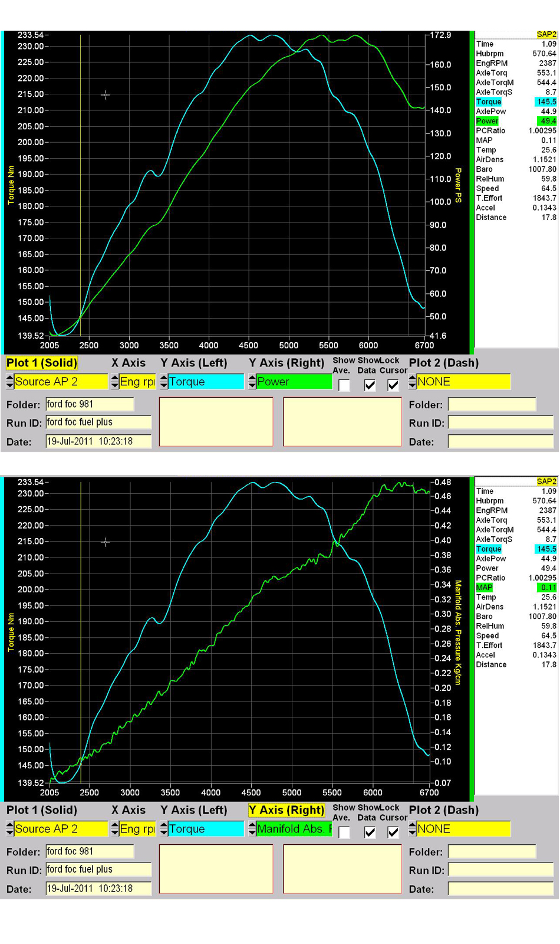This screenshot has width=560, height=944.
Task: Select the Plot 2 (Dash) label in Power plot panel
Action: click(x=444, y=363)
